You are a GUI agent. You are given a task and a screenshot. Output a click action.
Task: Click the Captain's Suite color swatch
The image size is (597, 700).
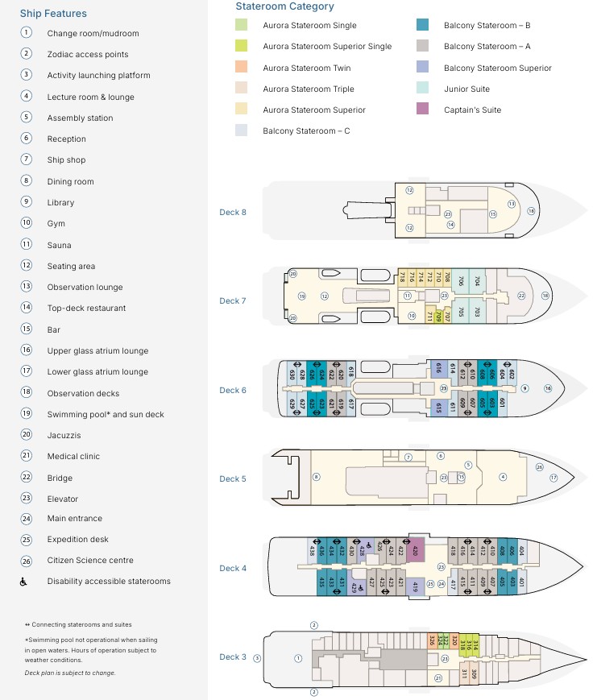[x=423, y=109]
